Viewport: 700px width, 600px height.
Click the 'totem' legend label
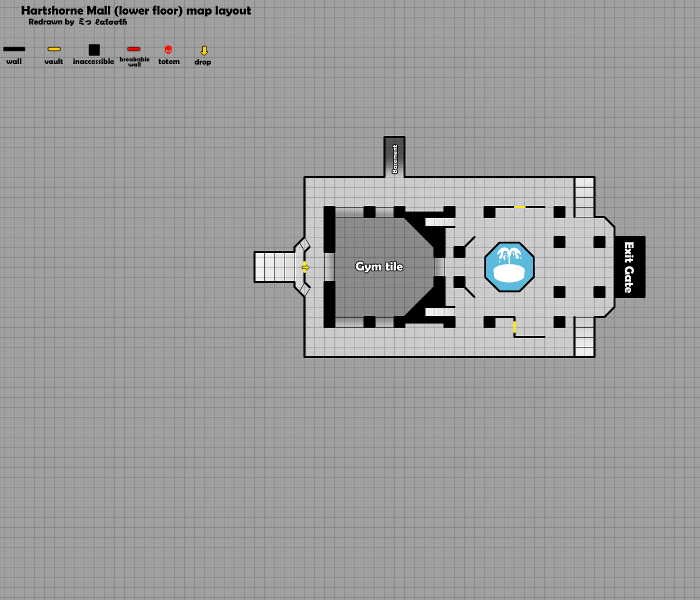coord(169,61)
